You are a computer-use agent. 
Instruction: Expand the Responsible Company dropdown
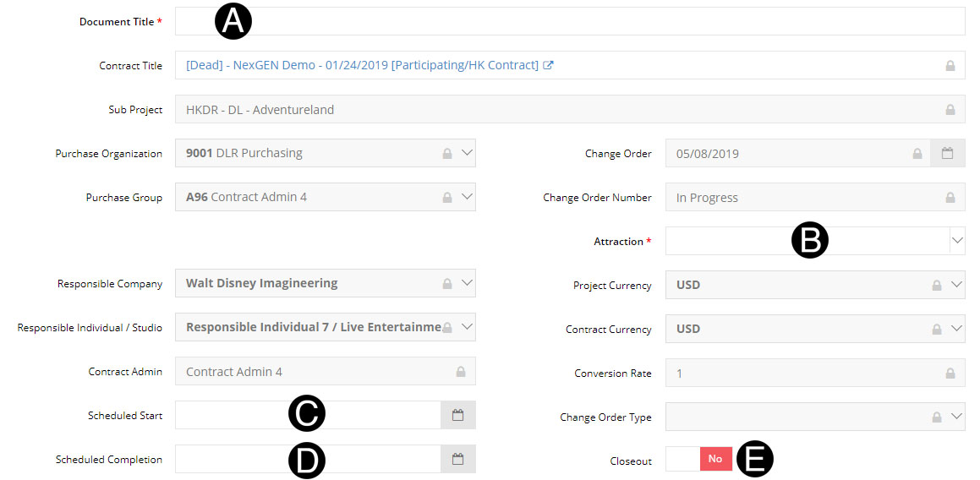coord(468,283)
